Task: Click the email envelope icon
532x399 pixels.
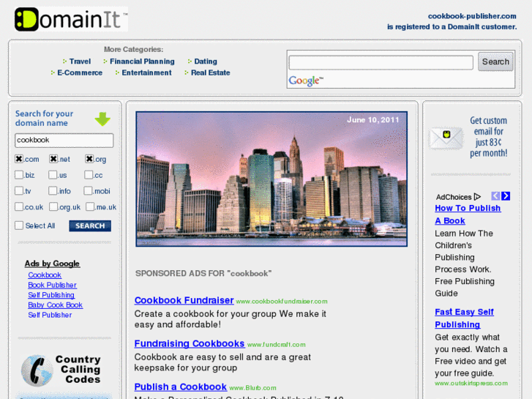Action: coord(446,138)
